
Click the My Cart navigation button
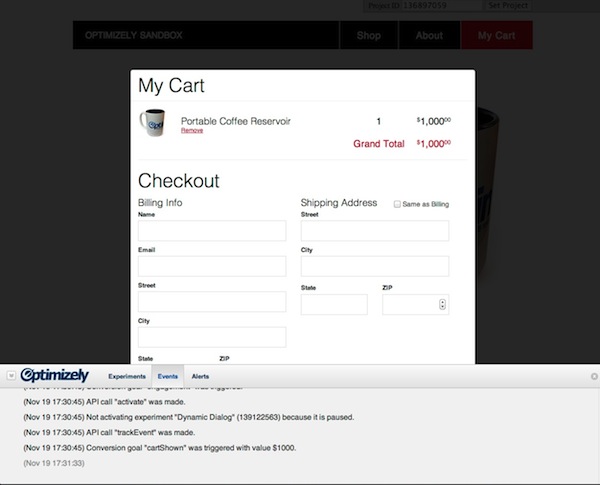(x=496, y=36)
